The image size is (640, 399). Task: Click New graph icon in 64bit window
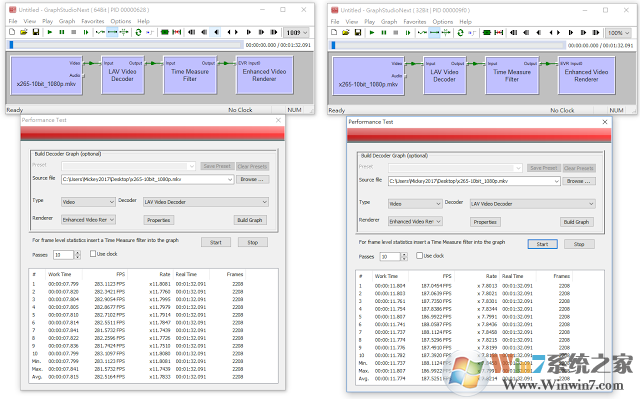(12, 32)
